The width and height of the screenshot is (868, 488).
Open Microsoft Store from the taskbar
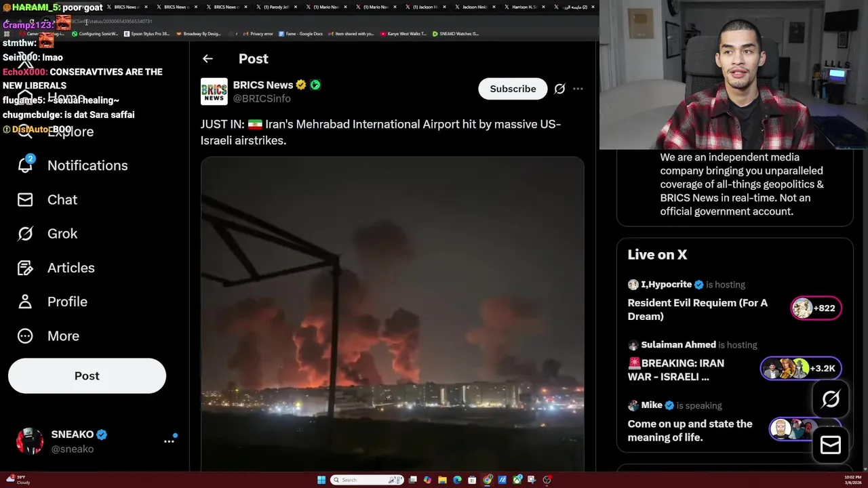(472, 480)
